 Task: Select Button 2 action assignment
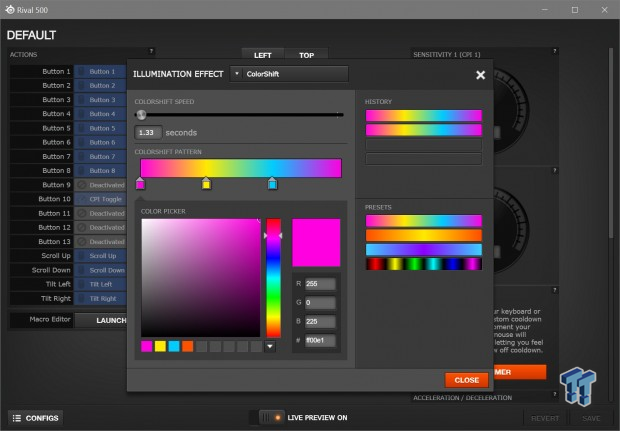pos(100,86)
